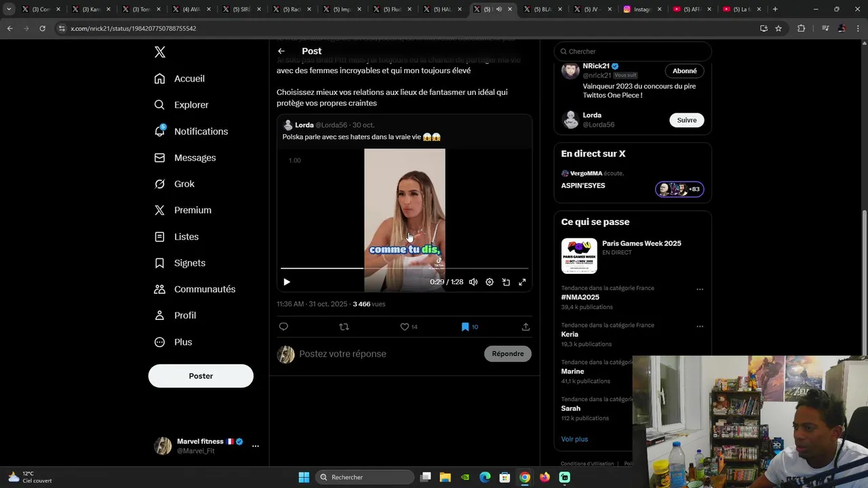Open Listes in the sidebar
Image resolution: width=868 pixels, height=488 pixels.
coord(176,237)
